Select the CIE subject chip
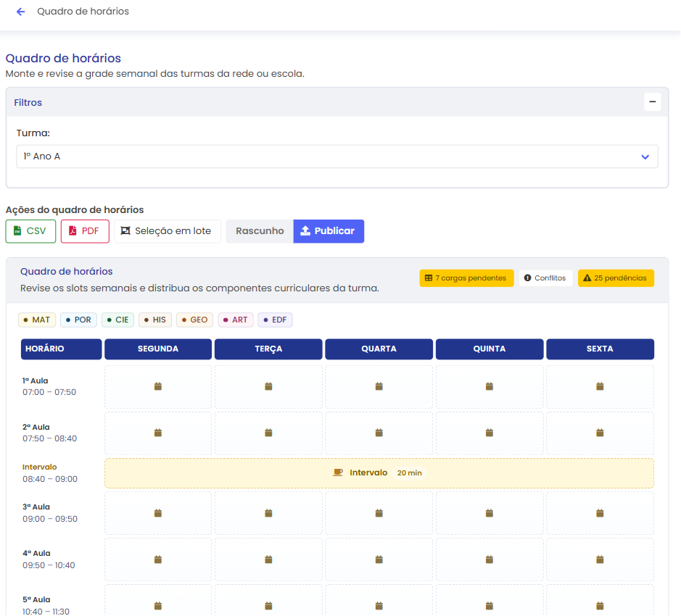Screen dimensions: 681x616 [x=117, y=320]
